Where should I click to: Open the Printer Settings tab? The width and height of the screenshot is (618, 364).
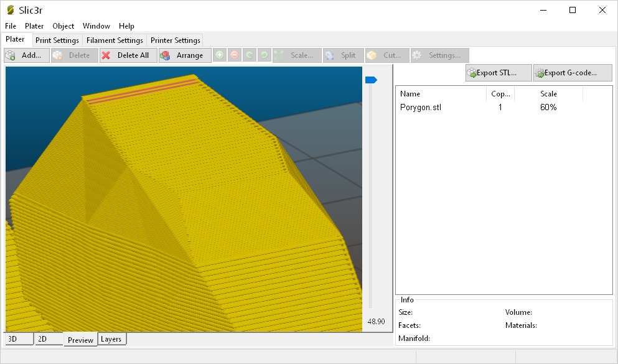[x=175, y=40]
